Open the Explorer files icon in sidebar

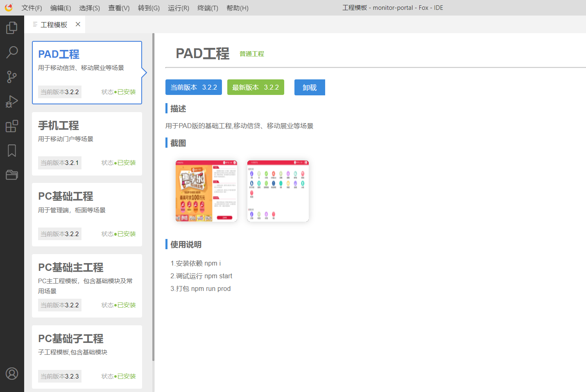click(x=12, y=28)
